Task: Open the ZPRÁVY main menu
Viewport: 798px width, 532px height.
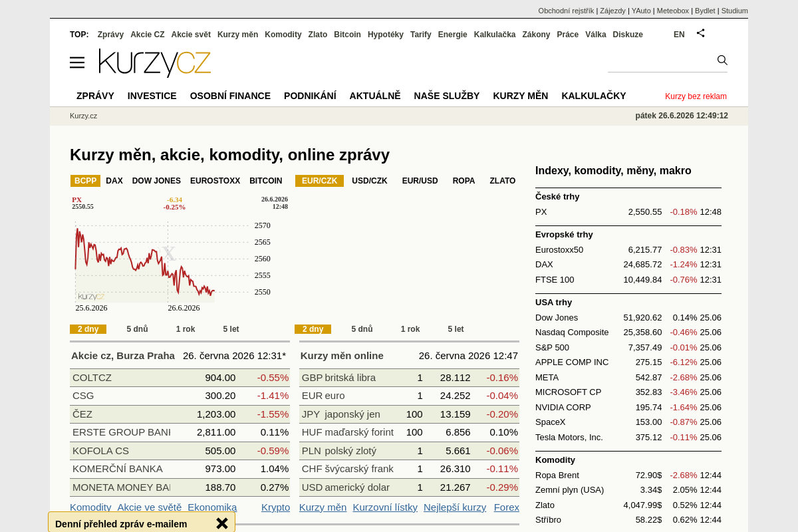Action: pos(95,96)
